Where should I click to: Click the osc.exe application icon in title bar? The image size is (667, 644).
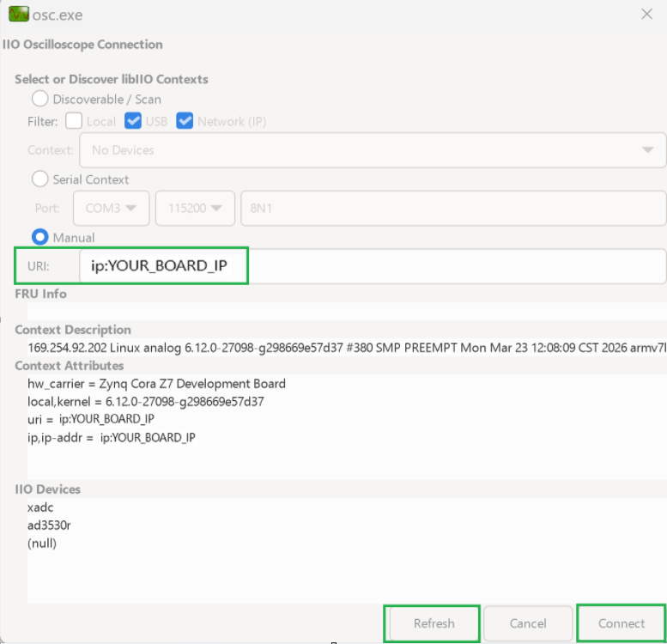18,15
